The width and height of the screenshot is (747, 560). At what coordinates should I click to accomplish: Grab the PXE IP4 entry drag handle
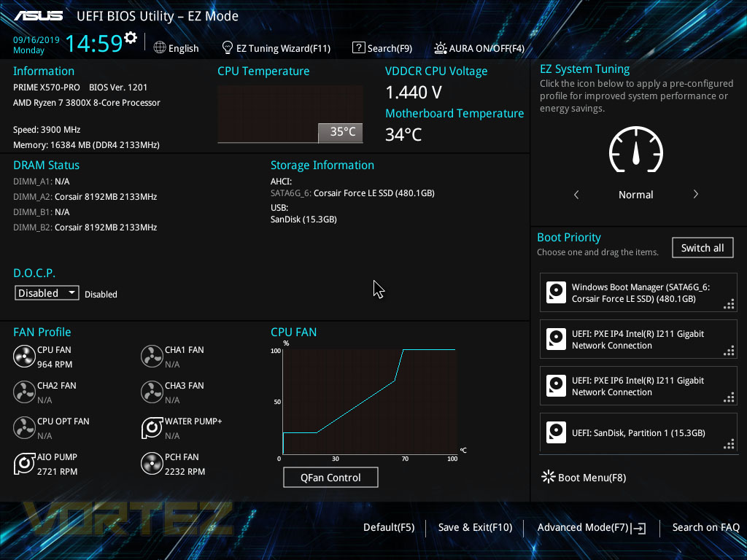(729, 351)
